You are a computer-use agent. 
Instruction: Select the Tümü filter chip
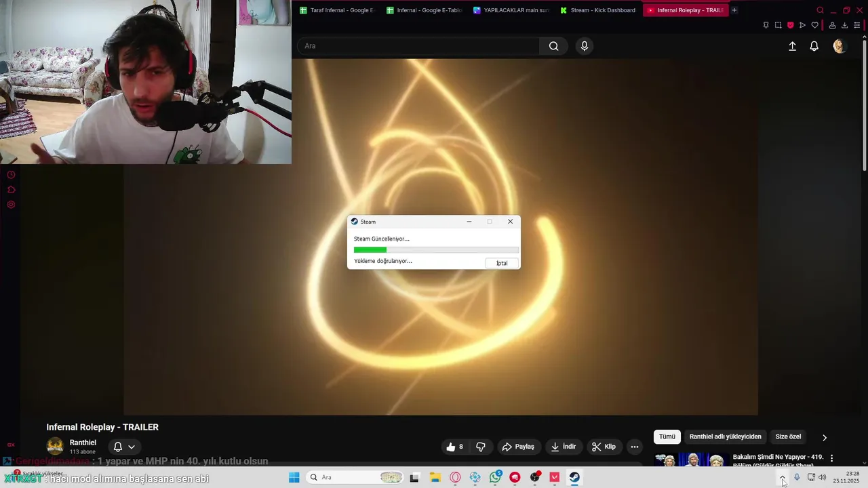point(667,436)
